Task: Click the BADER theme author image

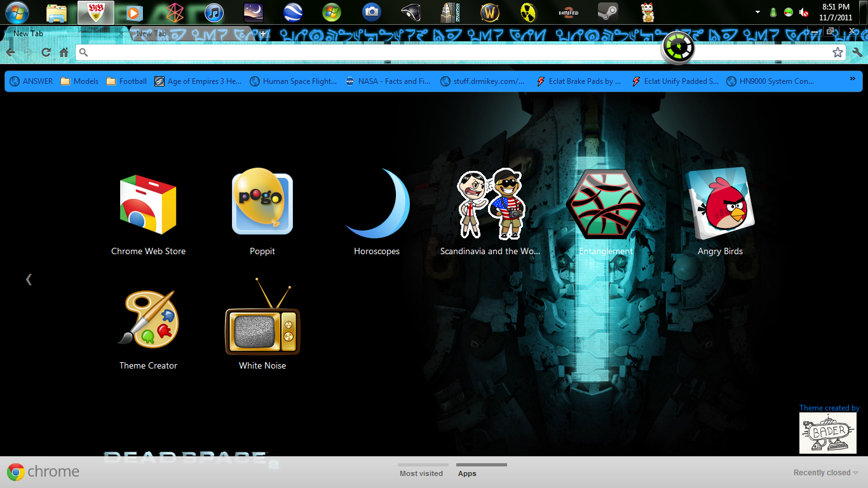Action: tap(828, 433)
